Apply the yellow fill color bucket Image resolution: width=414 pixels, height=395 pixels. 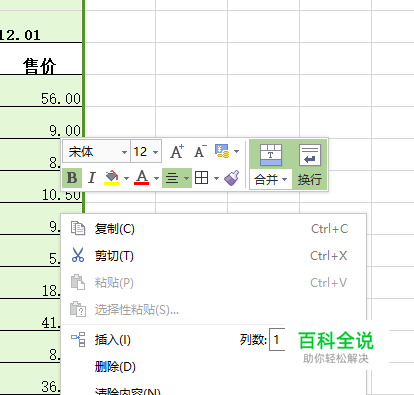(x=112, y=178)
